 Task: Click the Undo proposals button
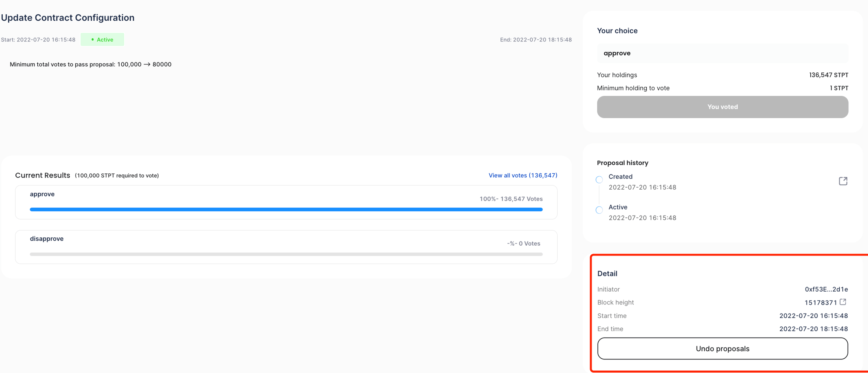pos(723,349)
